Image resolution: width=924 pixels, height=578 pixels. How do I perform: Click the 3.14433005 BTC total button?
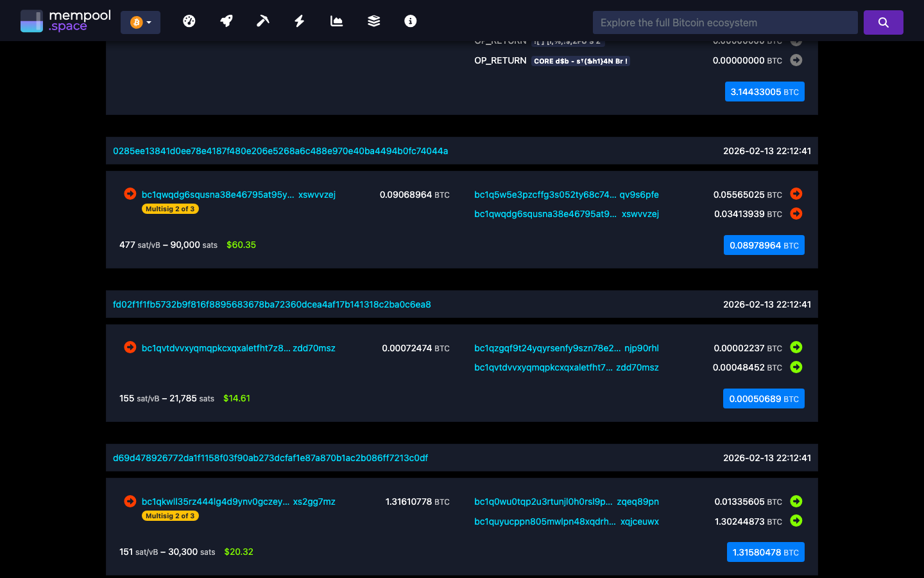pyautogui.click(x=764, y=91)
